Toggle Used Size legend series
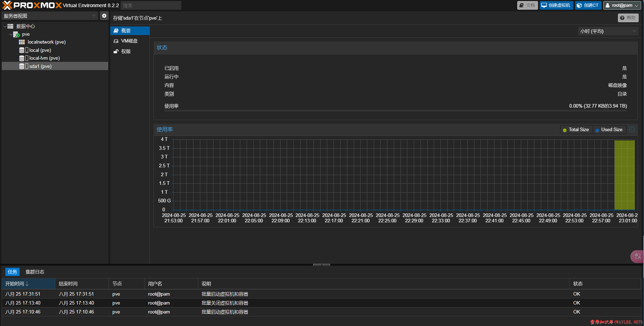644x326 pixels. pyautogui.click(x=609, y=130)
